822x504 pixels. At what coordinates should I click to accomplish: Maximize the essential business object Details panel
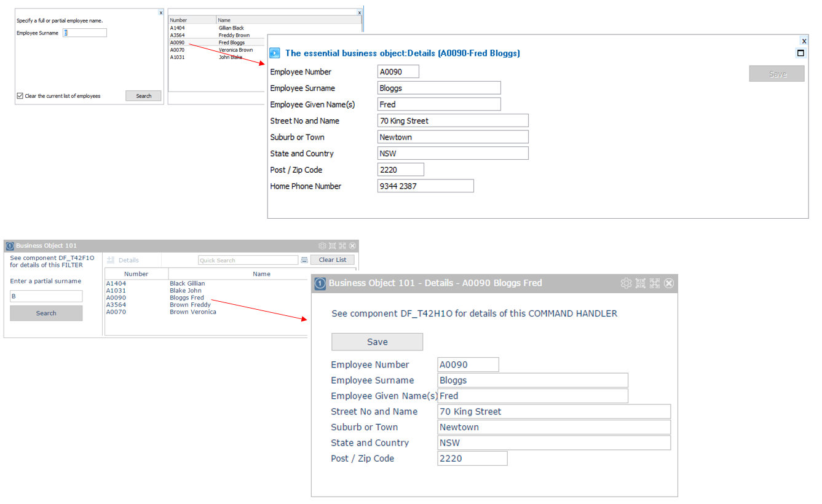pyautogui.click(x=800, y=53)
